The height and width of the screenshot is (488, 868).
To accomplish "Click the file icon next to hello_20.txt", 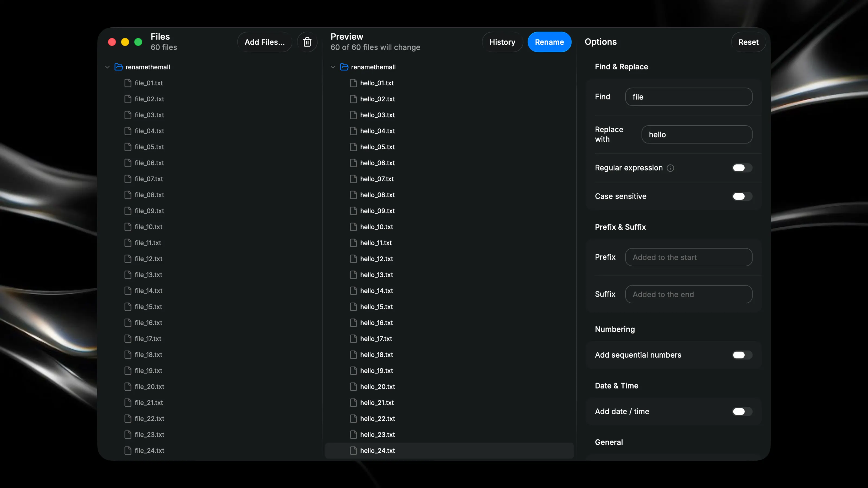I will pos(353,387).
